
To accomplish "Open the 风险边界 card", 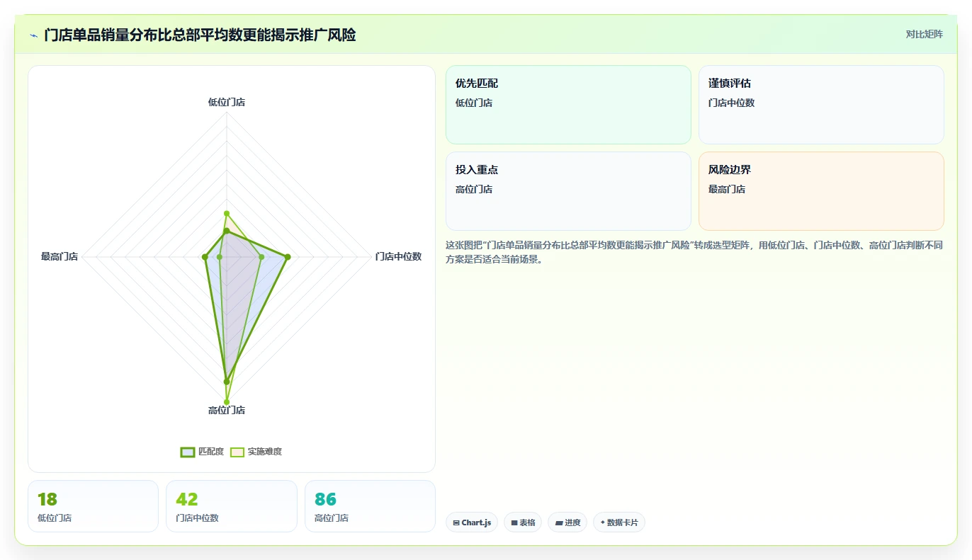I will (x=821, y=191).
